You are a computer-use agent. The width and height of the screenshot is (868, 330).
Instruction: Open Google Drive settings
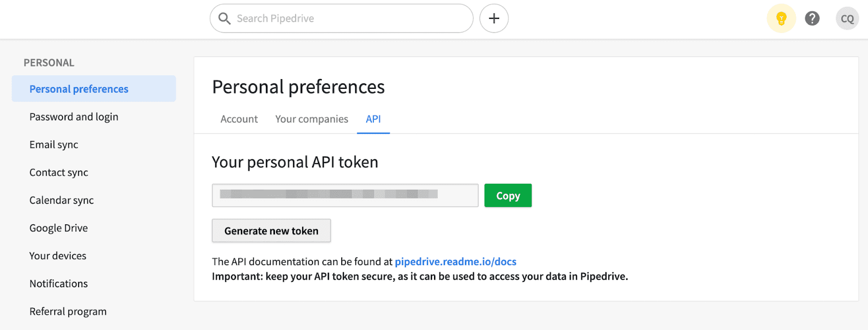click(59, 228)
